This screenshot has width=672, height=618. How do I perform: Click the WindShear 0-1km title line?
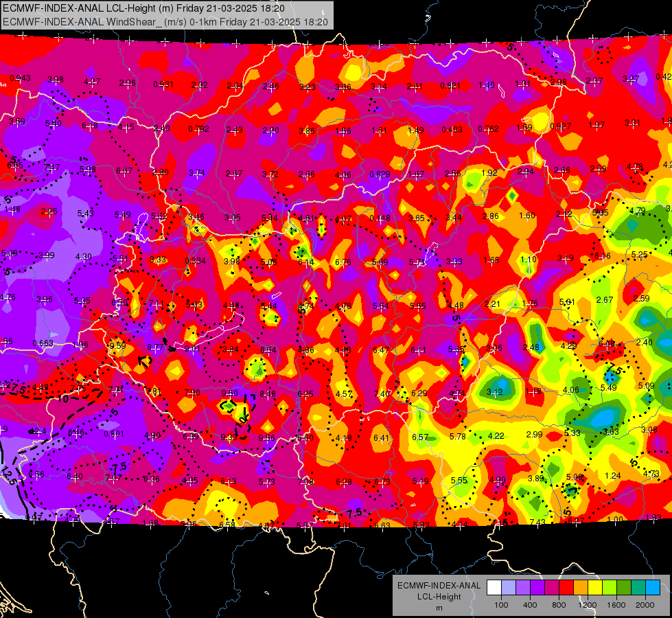point(165,22)
